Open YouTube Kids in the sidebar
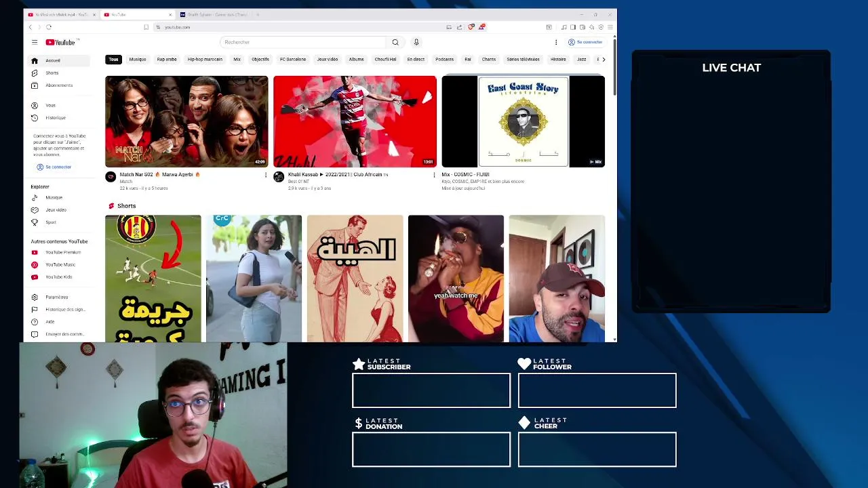 pos(59,277)
